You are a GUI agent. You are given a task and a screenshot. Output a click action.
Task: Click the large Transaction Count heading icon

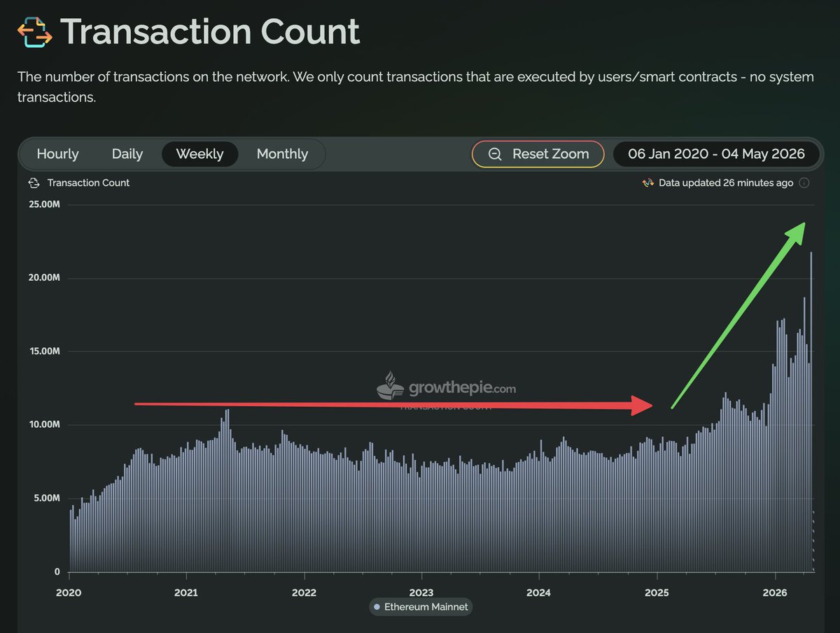pos(34,32)
